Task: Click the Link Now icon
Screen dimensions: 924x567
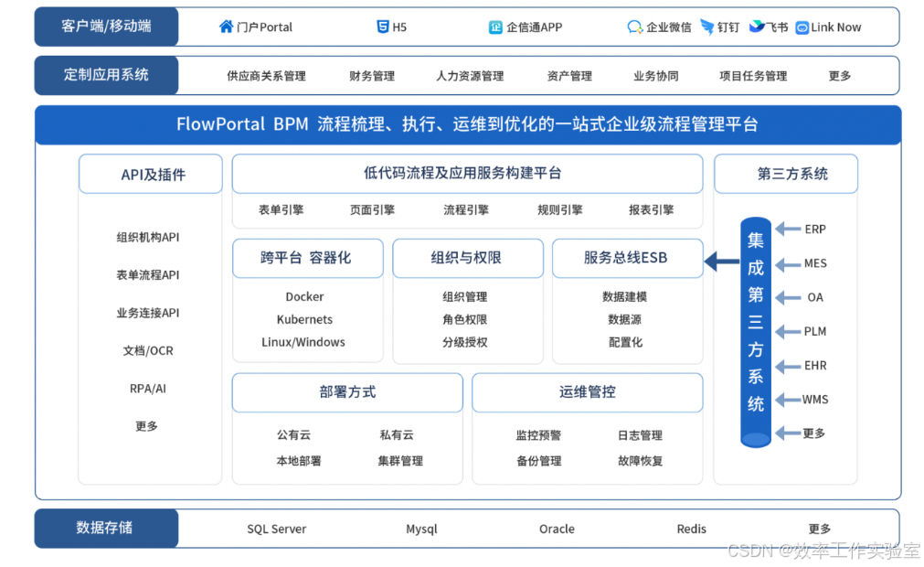Action: (802, 27)
